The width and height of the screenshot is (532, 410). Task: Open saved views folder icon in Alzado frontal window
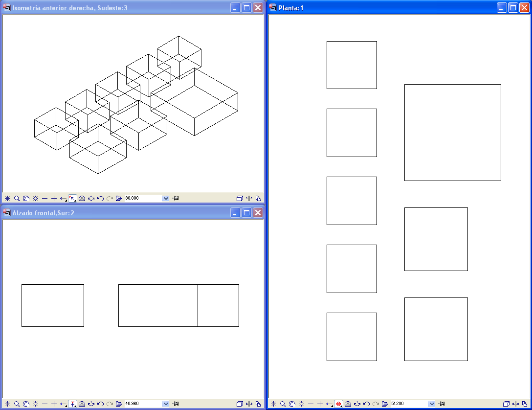(x=119, y=404)
